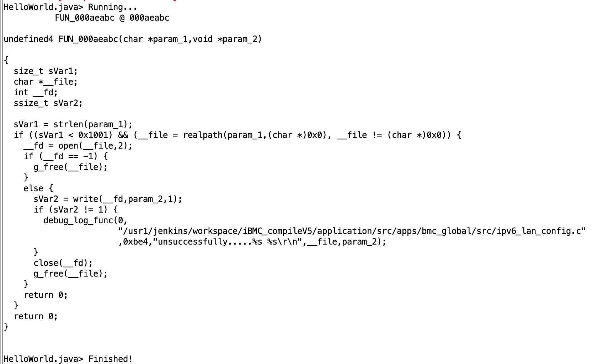Click the 'sVar2 = write(__fd,param_2,1);' line
The width and height of the screenshot is (598, 364).
108,199
